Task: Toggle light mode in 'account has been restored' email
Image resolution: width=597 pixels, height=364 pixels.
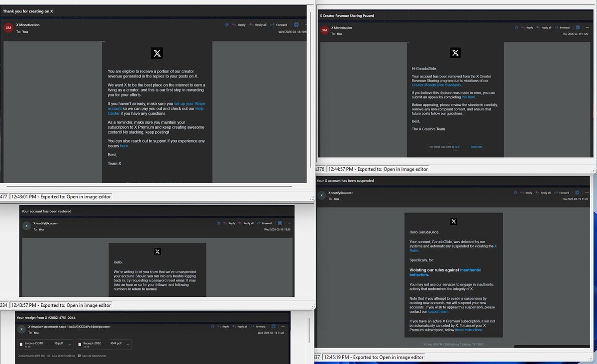Action: (218, 223)
